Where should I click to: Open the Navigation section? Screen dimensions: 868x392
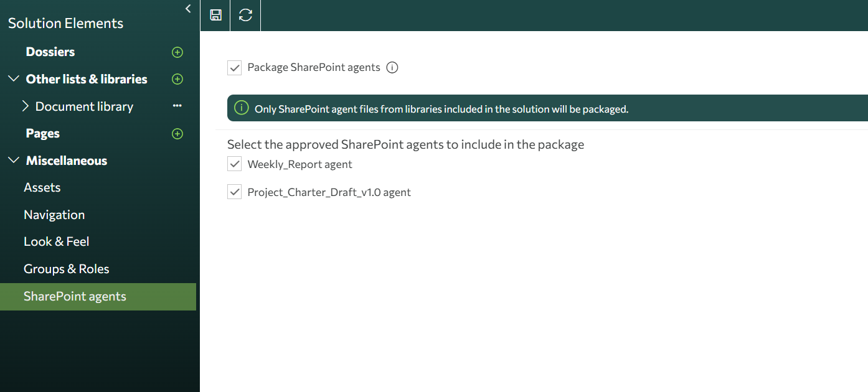pyautogui.click(x=54, y=215)
